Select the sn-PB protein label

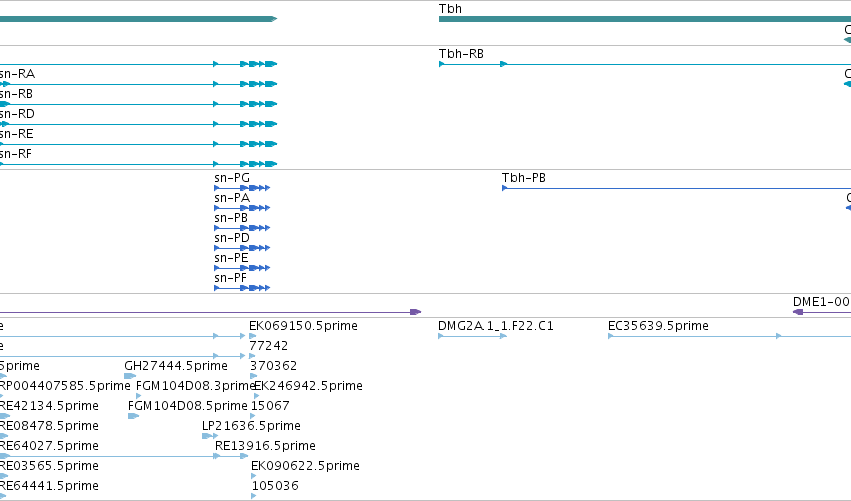(231, 218)
